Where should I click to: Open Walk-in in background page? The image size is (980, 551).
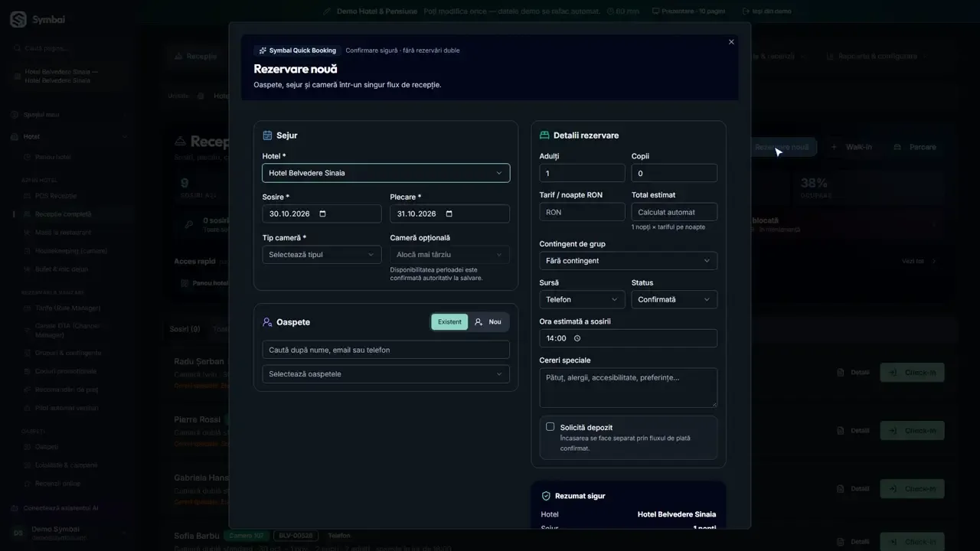[851, 147]
